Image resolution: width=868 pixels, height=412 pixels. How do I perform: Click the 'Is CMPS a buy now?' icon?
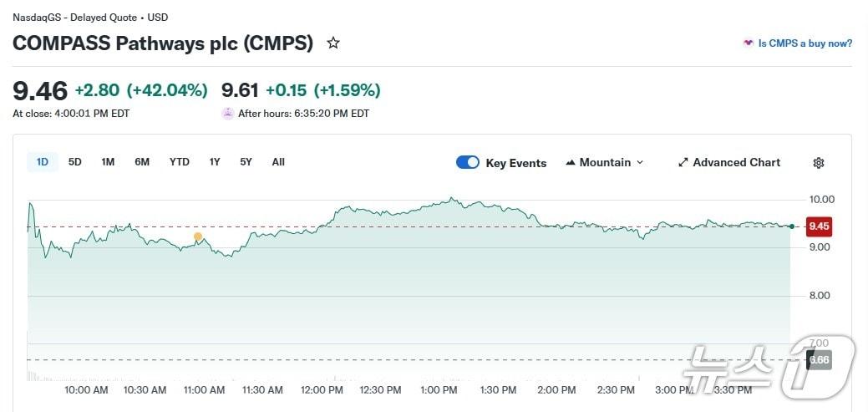pyautogui.click(x=749, y=43)
